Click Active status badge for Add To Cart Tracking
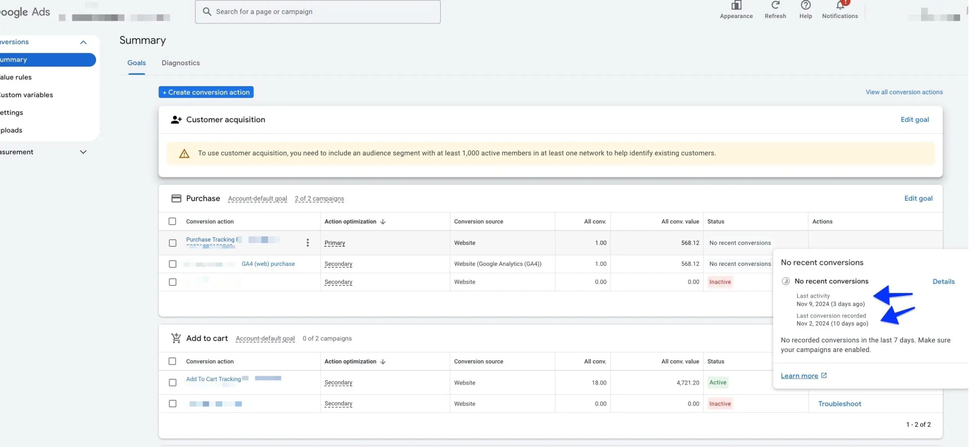 click(x=718, y=382)
